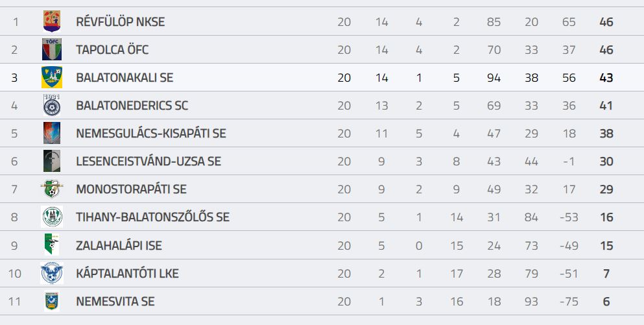Image resolution: width=644 pixels, height=325 pixels.
Task: Click the Káptalantóti LKE blue eagle logo
Action: pyautogui.click(x=52, y=273)
